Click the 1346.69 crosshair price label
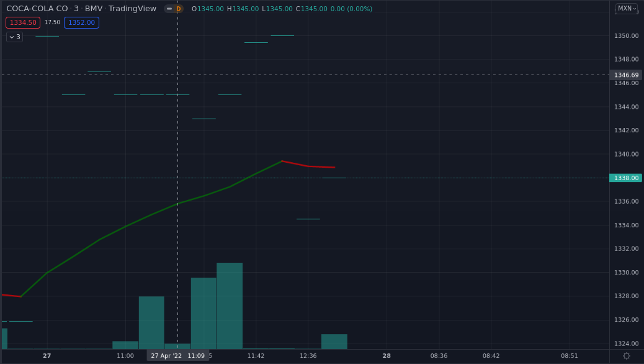644x364 pixels. pos(627,75)
